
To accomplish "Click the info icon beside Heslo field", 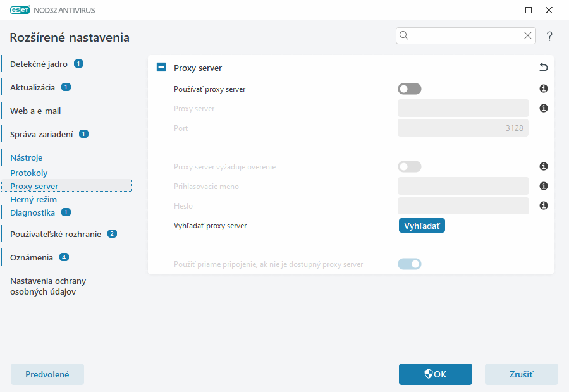I will click(x=543, y=206).
